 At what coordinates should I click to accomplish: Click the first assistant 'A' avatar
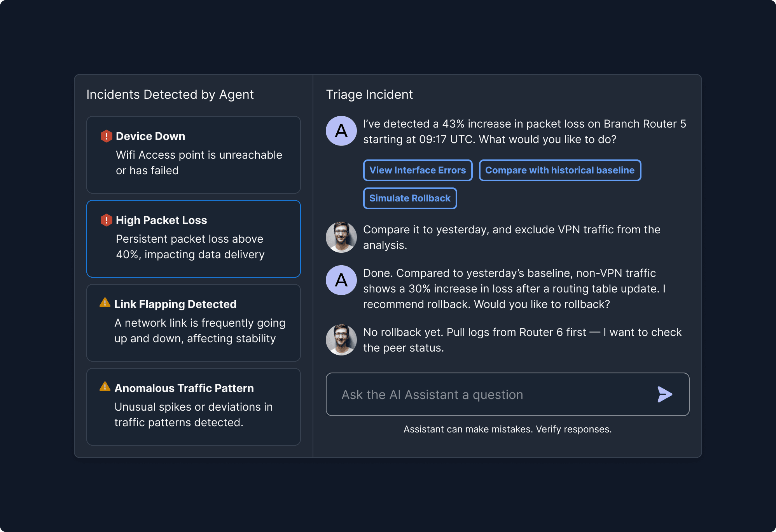pyautogui.click(x=341, y=131)
